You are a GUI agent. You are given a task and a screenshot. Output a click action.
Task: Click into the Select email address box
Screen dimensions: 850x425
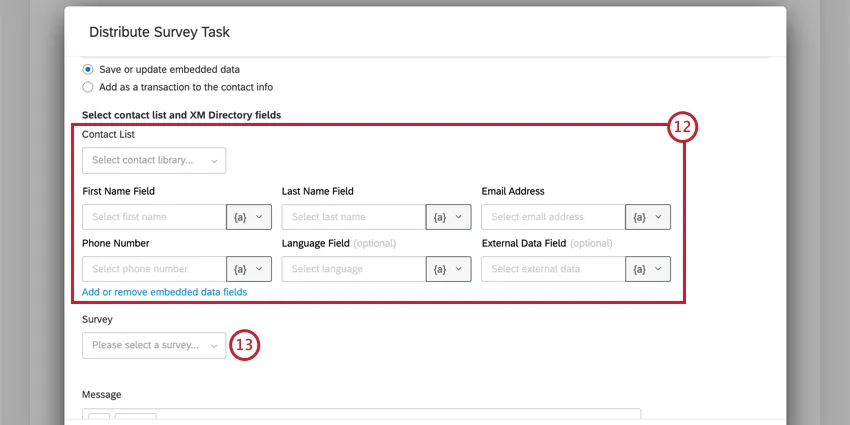[553, 217]
